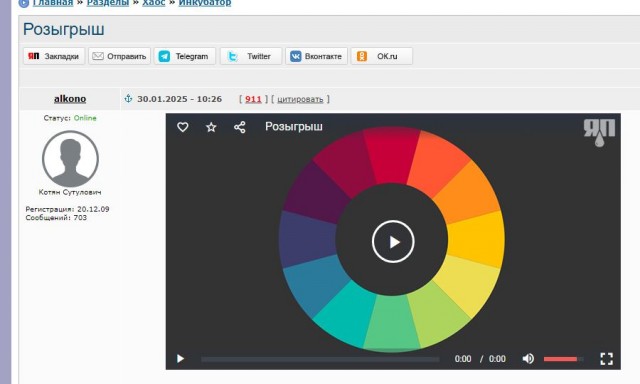Viewport: 640px width, 384px height.
Task: Seek on the video progress bar
Action: [320, 359]
